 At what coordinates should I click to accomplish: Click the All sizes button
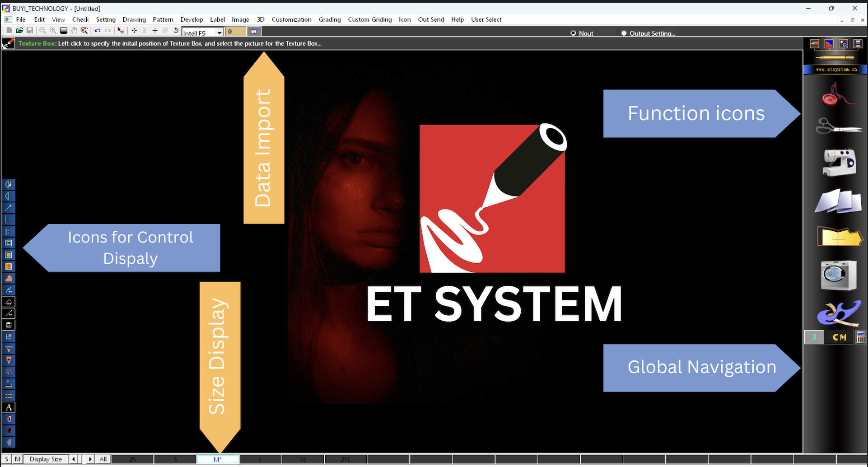tap(103, 459)
